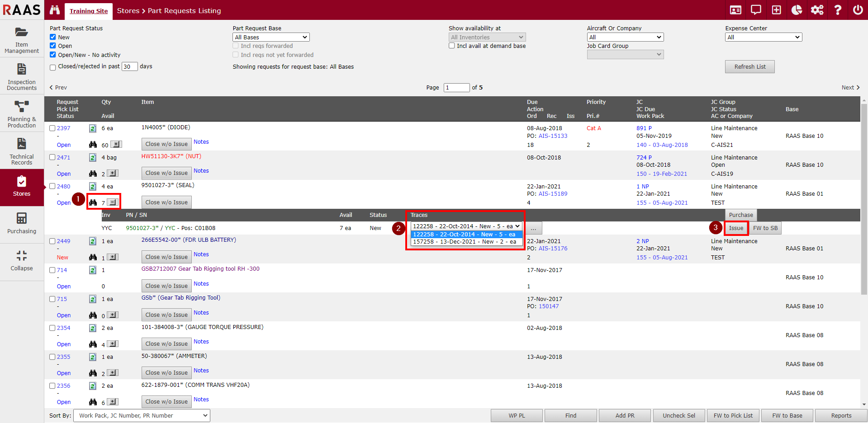Open settings gears icon in header
Screen dimensions: 868x423
tap(817, 10)
